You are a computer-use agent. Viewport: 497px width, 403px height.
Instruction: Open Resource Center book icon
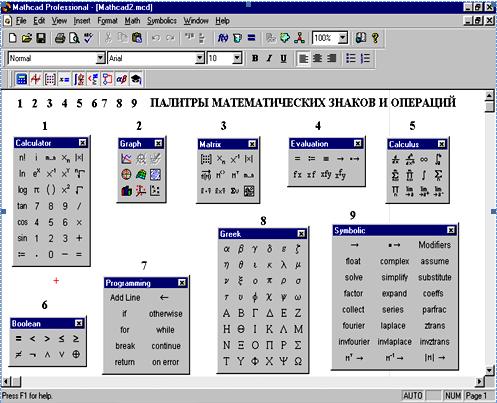361,38
